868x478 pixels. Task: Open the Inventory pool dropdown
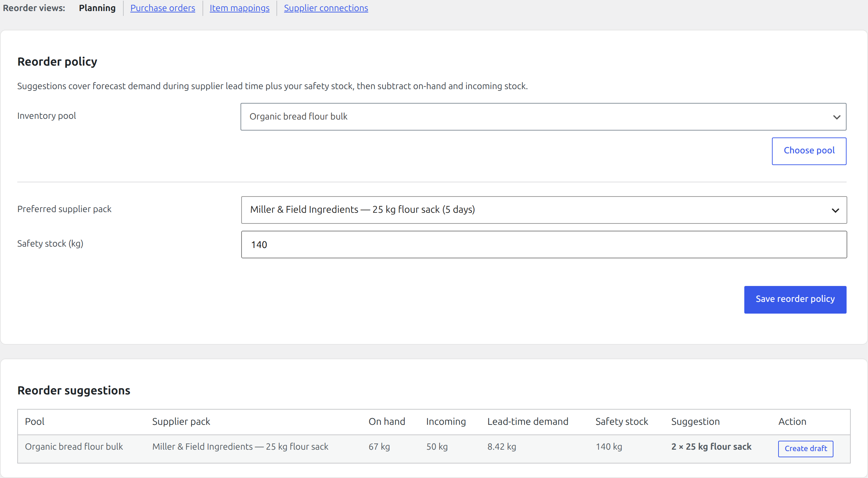[543, 117]
